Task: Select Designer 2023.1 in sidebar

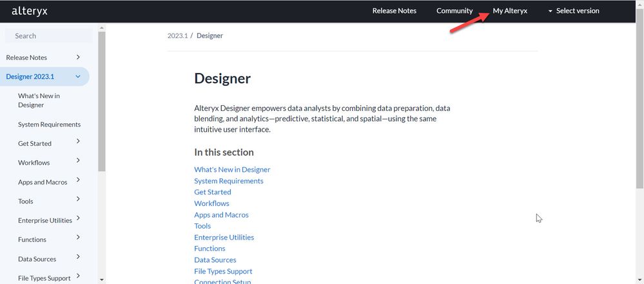Action: point(30,77)
